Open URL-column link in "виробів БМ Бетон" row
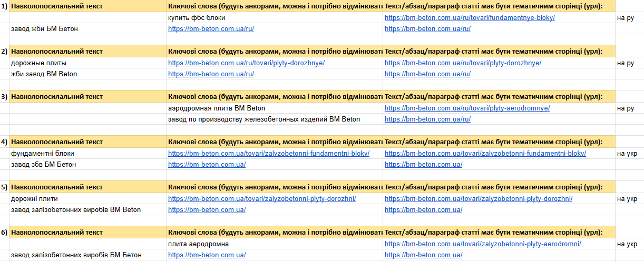The width and height of the screenshot is (644, 262). [x=423, y=255]
